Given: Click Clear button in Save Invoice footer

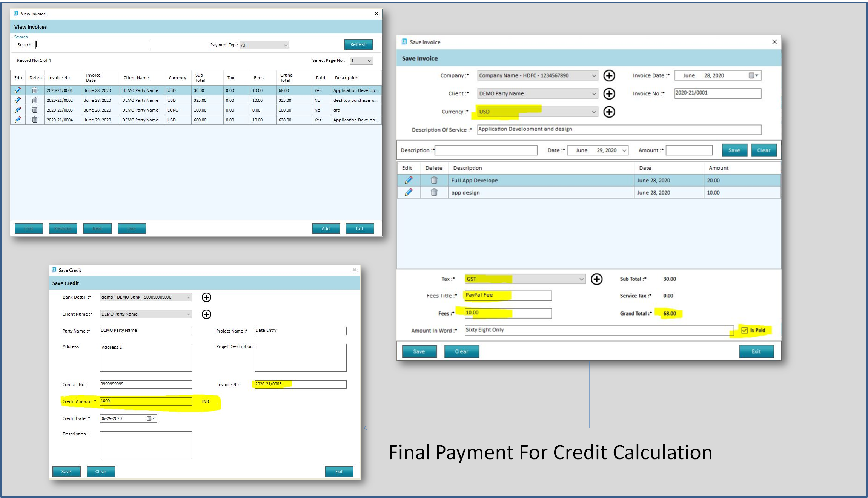Looking at the screenshot, I should [461, 351].
